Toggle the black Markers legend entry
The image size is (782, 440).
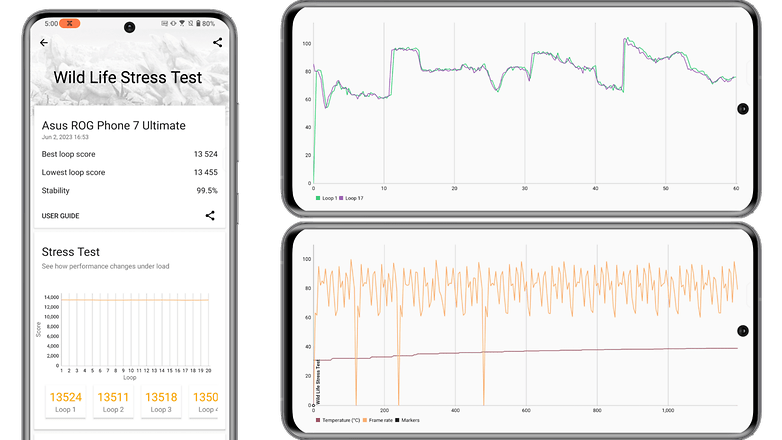(x=407, y=420)
